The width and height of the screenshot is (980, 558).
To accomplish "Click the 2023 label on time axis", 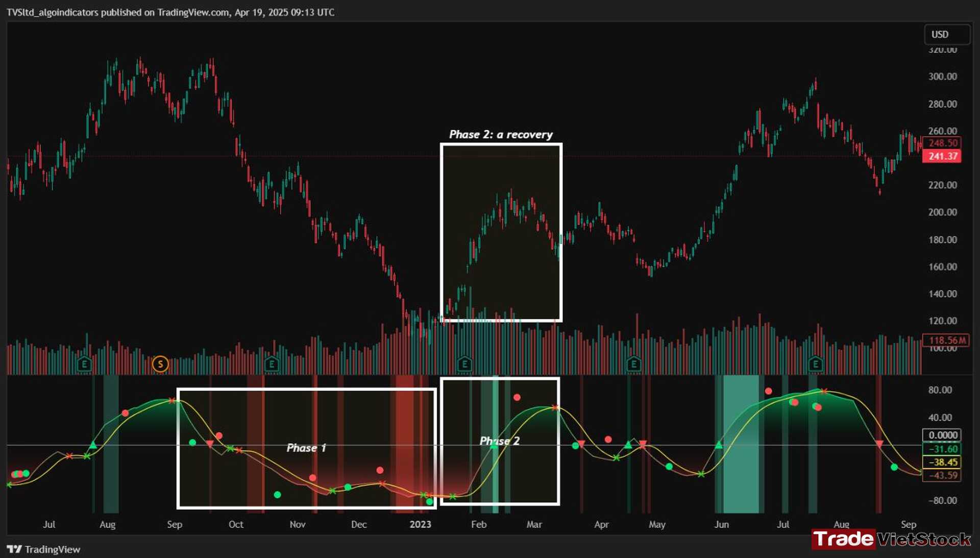I will 420,524.
